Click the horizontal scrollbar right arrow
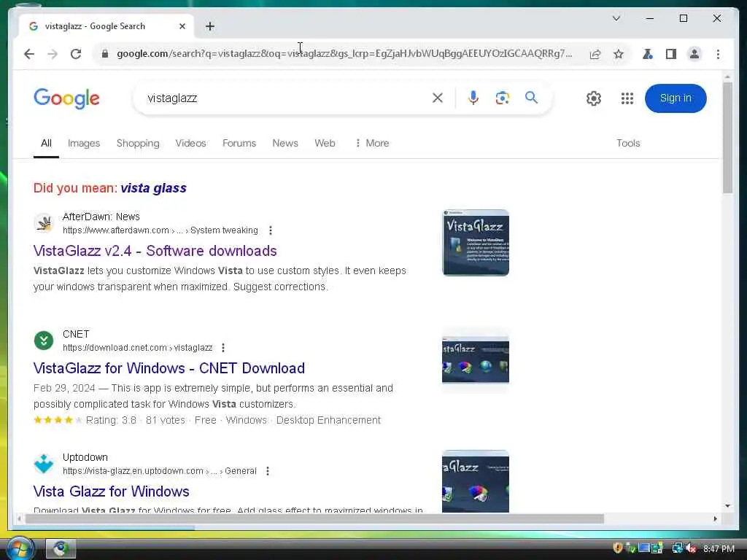747x560 pixels. pyautogui.click(x=715, y=519)
